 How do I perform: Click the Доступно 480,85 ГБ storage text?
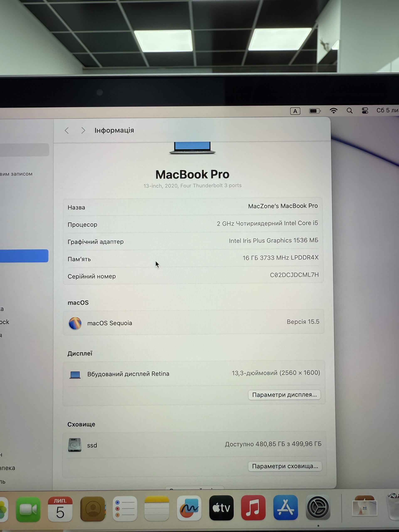[273, 444]
